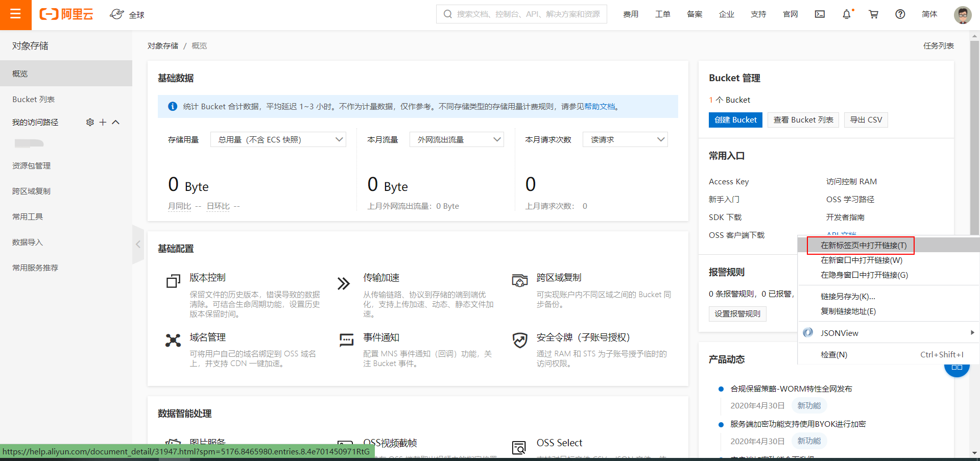980x461 pixels.
Task: Collapse the left sidebar handle
Action: tap(138, 245)
